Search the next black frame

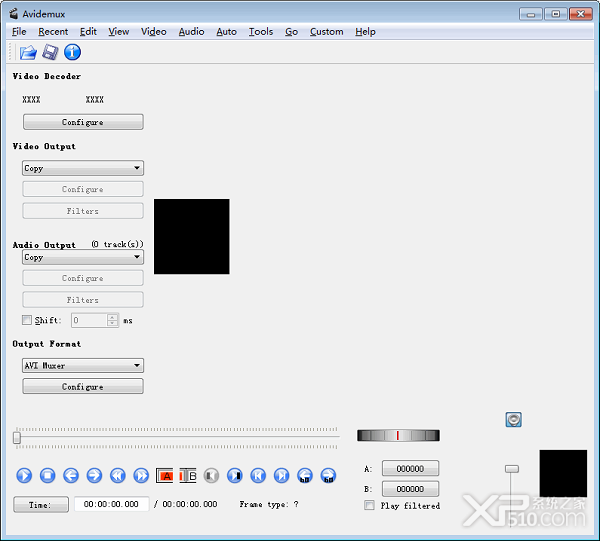(x=235, y=476)
